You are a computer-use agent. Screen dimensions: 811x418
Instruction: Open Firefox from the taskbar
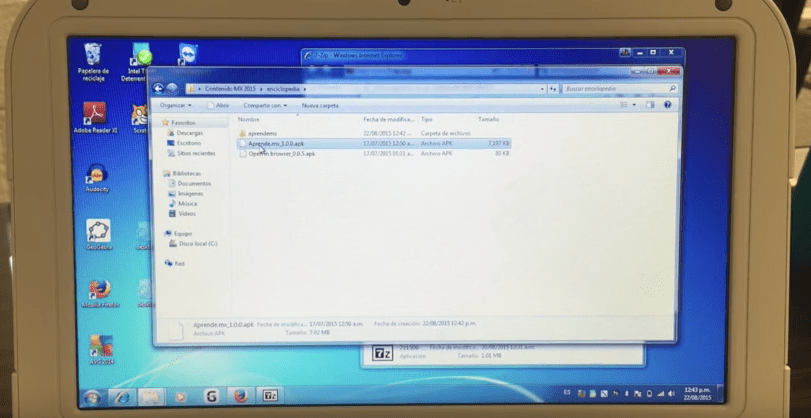[x=240, y=396]
